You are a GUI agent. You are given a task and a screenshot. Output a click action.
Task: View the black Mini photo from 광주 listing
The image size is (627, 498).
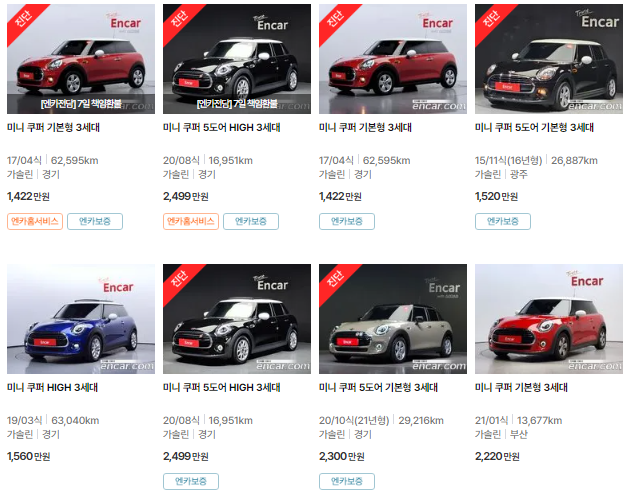549,59
